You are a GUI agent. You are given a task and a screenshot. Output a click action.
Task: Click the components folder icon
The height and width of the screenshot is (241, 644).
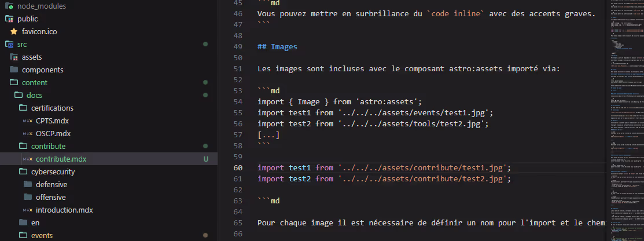[13, 70]
